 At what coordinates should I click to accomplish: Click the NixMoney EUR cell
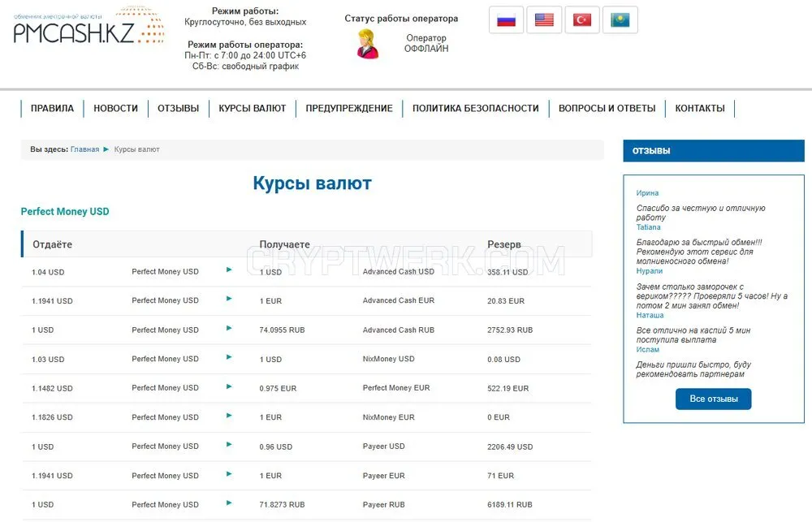point(388,417)
